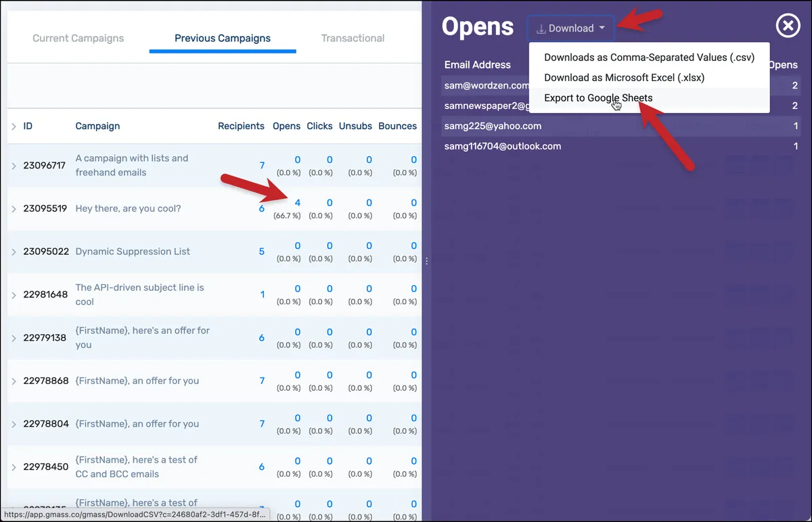Close the Opens panel with X icon
Screen dimensions: 812x522
coord(788,26)
